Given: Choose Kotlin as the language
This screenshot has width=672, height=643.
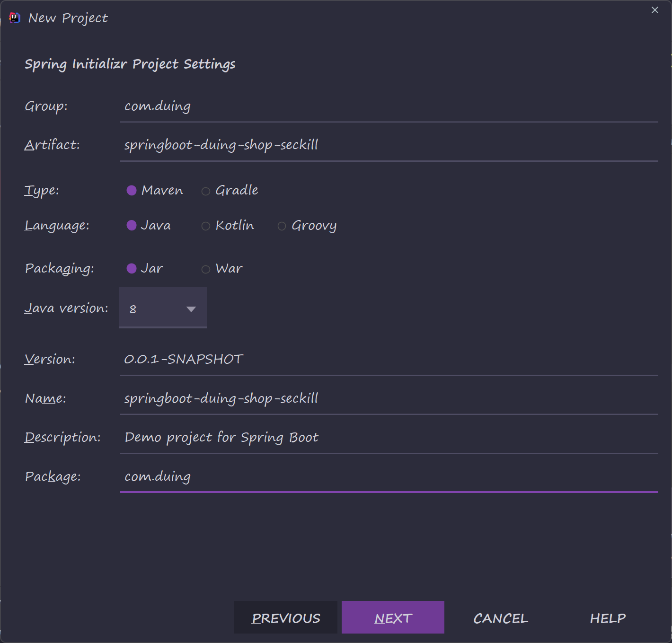Looking at the screenshot, I should (x=228, y=226).
